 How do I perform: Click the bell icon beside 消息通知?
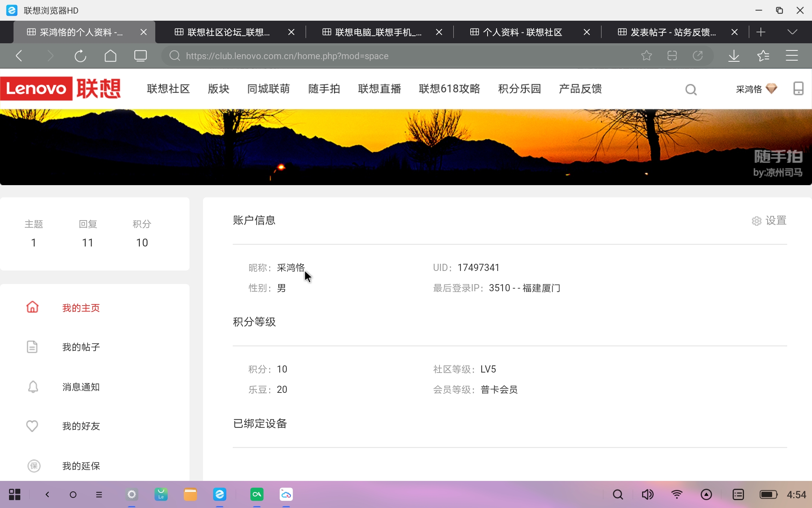[33, 386]
